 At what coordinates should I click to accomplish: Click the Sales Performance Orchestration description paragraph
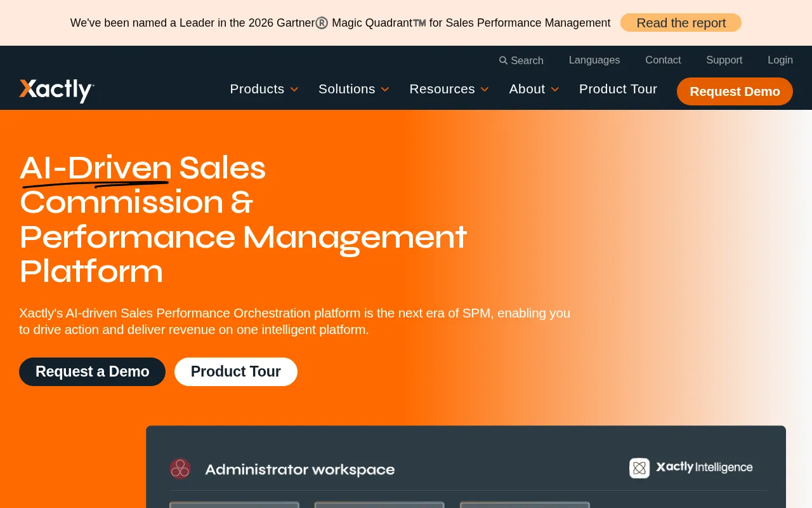tap(294, 321)
